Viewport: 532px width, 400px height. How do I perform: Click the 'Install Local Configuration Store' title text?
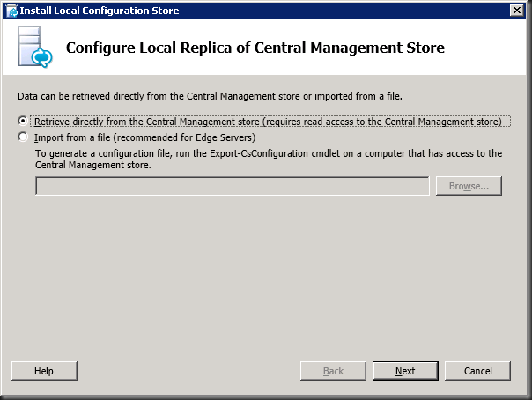click(100, 11)
